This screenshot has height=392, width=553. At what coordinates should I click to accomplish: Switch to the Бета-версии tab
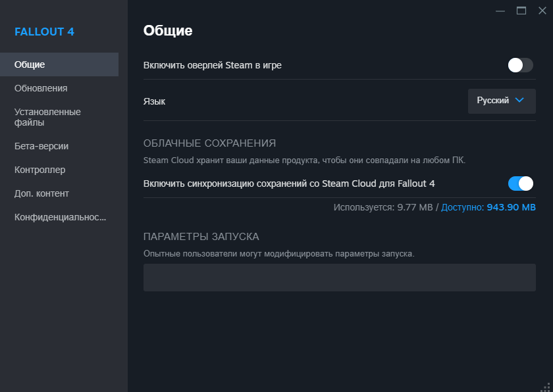pos(41,146)
